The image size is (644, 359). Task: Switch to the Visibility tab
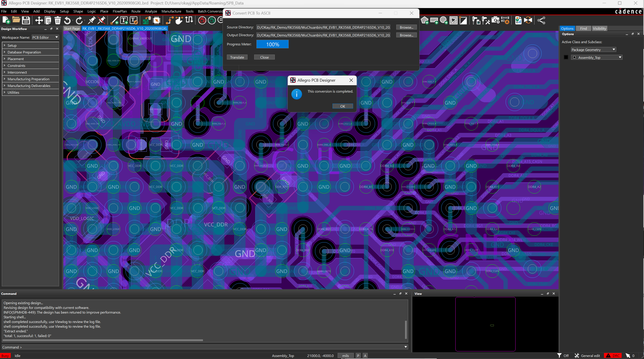pos(599,28)
